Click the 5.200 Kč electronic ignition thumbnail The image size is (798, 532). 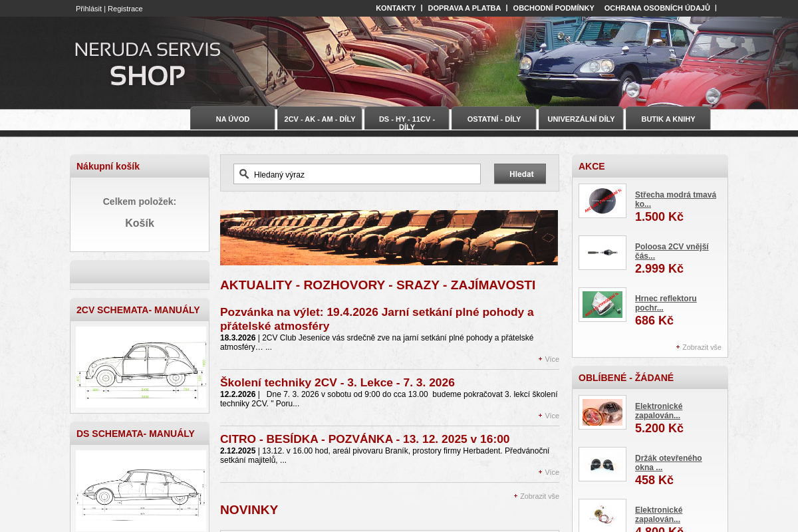pyautogui.click(x=602, y=412)
